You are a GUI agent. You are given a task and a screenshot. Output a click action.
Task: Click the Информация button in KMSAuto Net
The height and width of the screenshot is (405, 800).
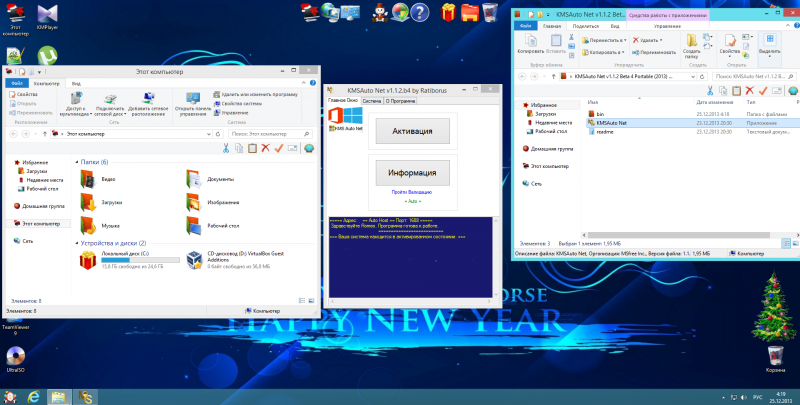[412, 172]
